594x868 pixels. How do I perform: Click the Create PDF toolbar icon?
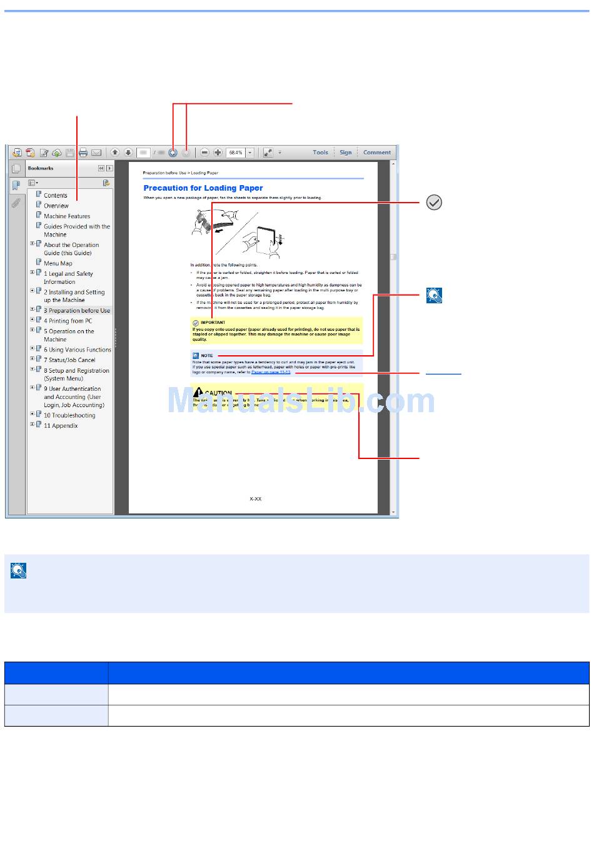tap(17, 153)
